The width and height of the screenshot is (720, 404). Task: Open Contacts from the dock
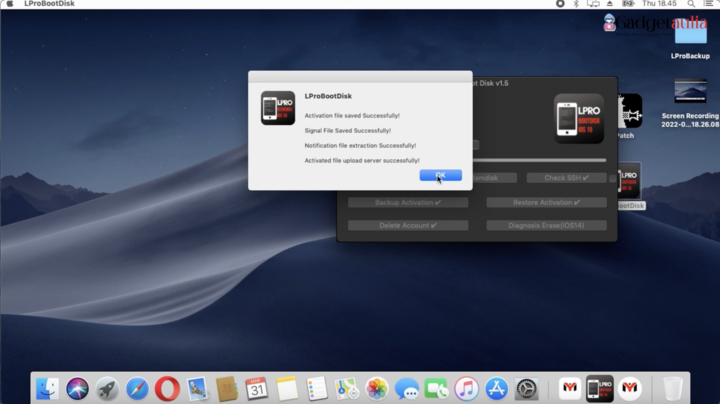tap(227, 389)
